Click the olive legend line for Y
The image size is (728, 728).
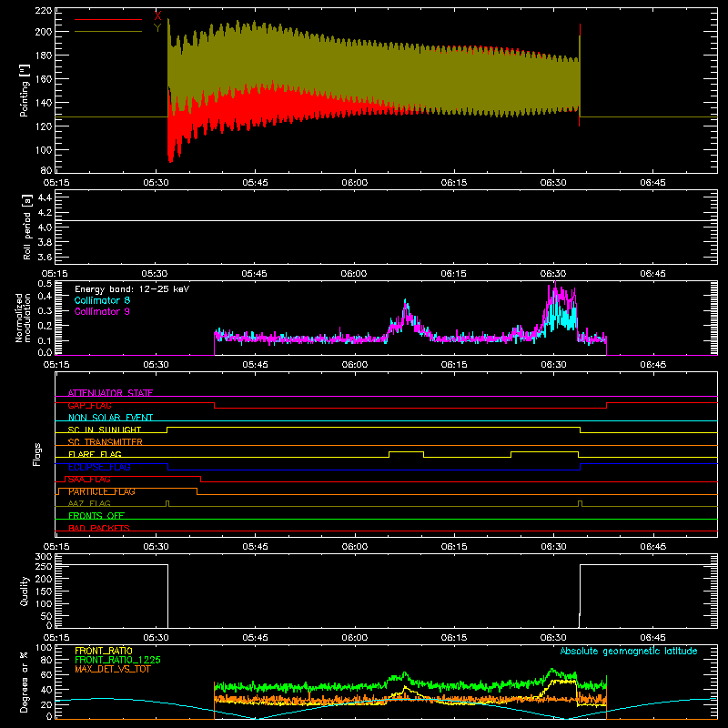(108, 31)
